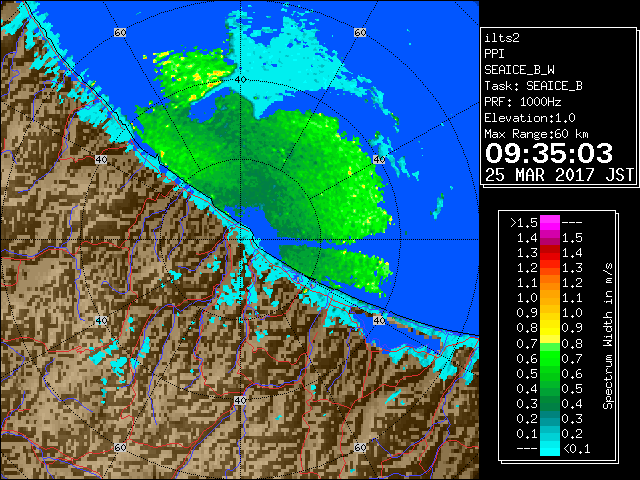Select the 'PPI' scan type text

tap(494, 54)
